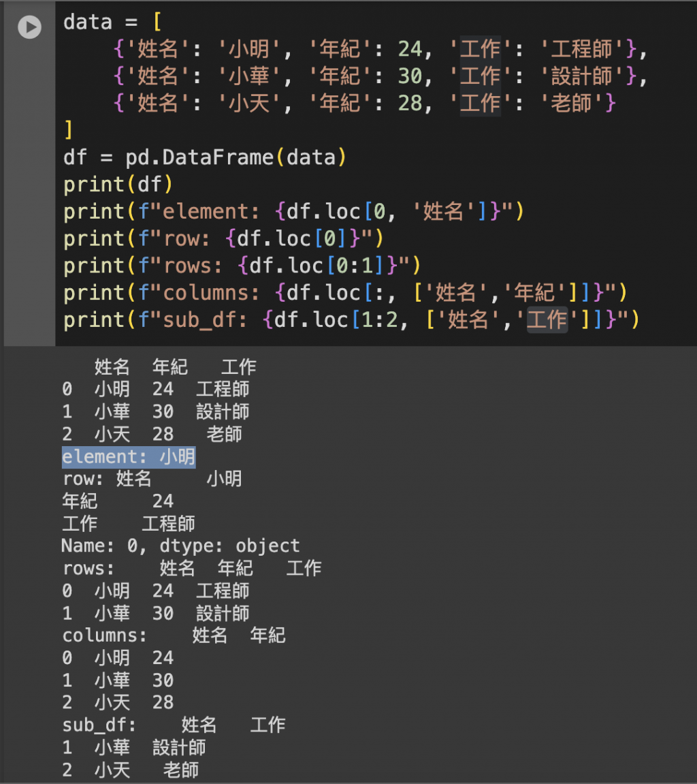
Task: Click the '設計師' string in code
Action: click(x=581, y=76)
